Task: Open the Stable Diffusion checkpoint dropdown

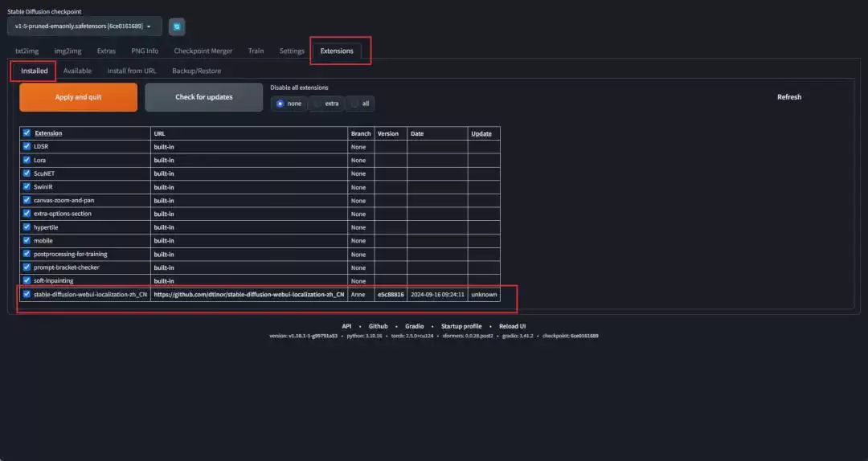Action: tap(84, 27)
